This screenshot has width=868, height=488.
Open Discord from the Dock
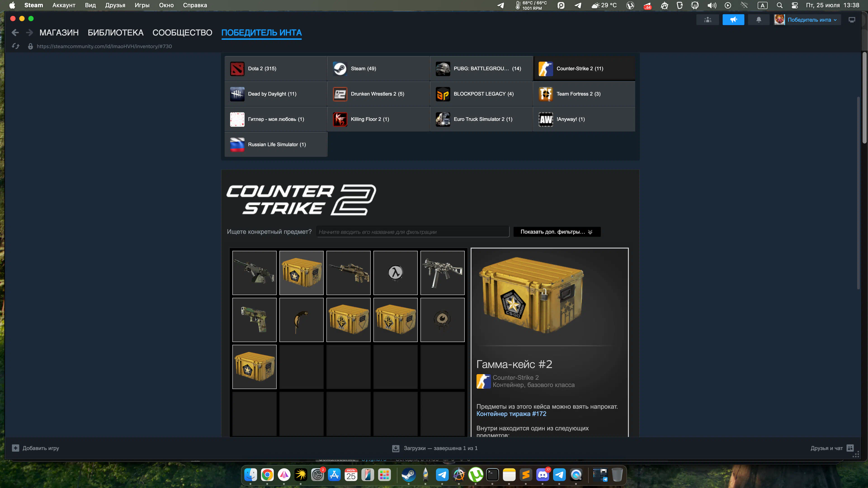click(x=542, y=475)
